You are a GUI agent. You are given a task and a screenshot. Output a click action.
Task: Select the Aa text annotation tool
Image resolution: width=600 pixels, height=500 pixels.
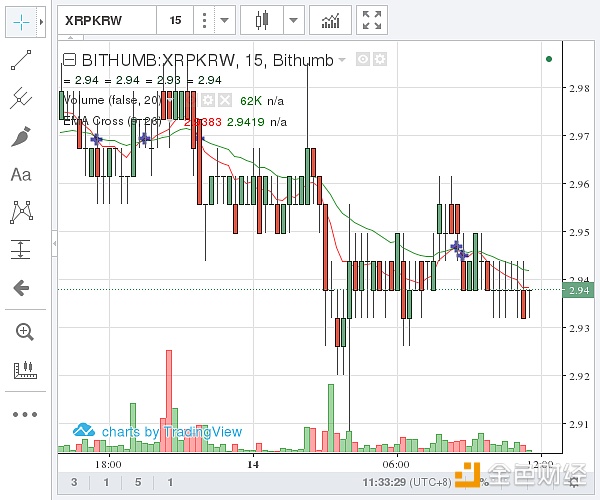tap(21, 175)
